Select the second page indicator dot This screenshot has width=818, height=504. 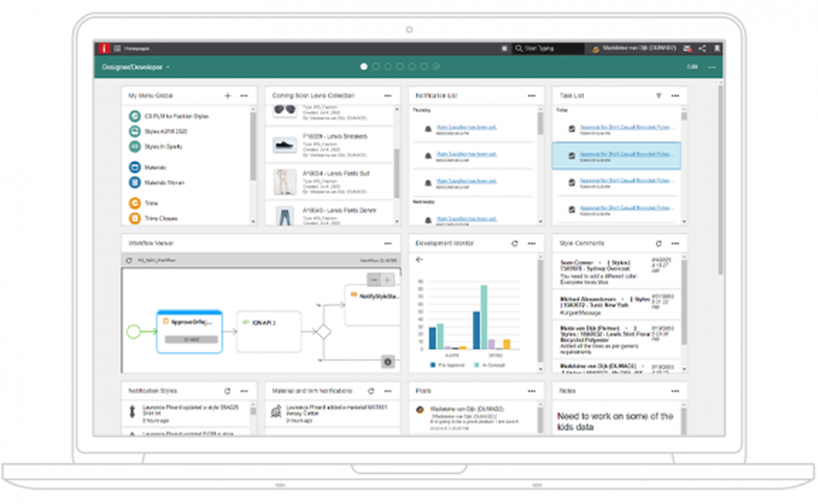(375, 65)
